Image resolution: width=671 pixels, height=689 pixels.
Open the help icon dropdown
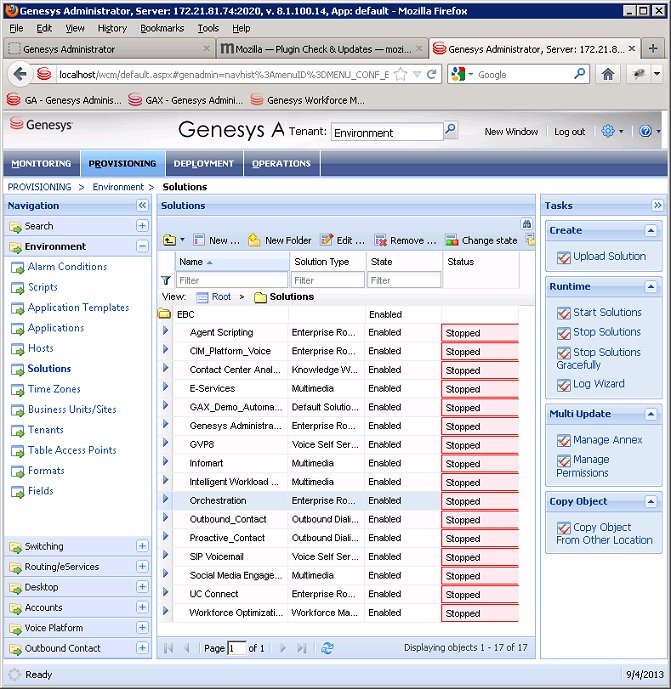coord(649,131)
